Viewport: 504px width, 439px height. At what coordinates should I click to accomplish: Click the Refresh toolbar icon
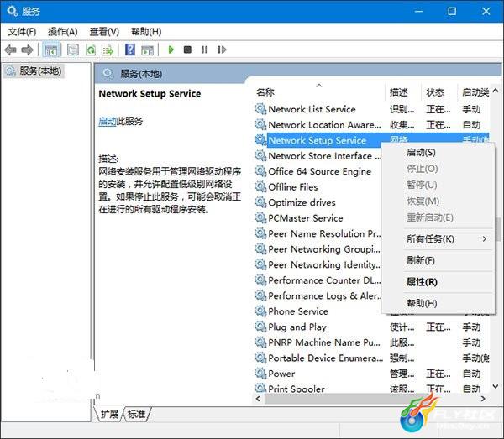91,50
